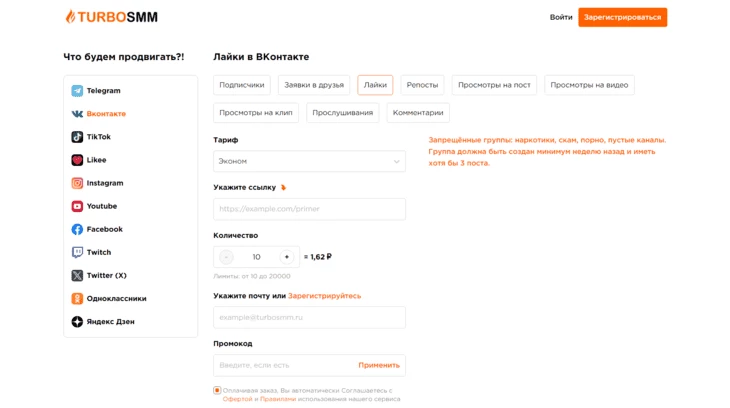Click the Яндекс Дзен icon

coord(77,321)
